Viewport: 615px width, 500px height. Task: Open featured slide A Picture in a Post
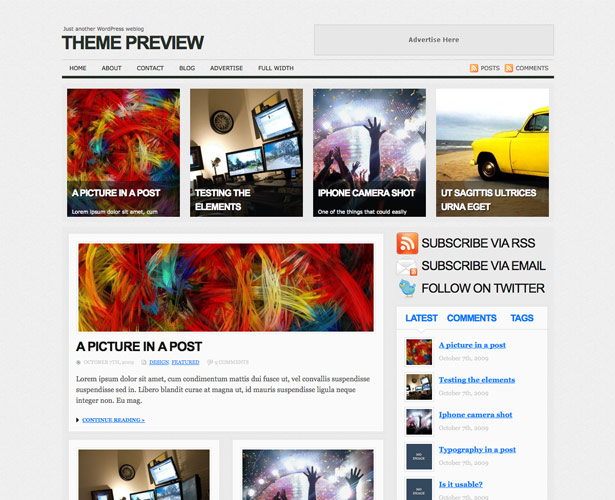click(124, 153)
